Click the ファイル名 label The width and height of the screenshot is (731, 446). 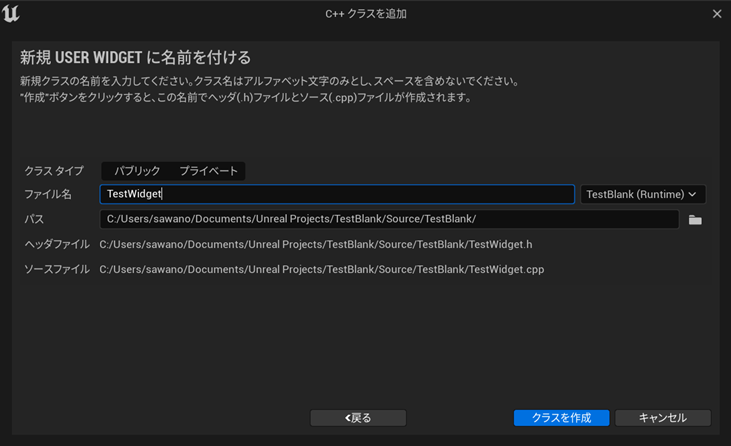48,194
